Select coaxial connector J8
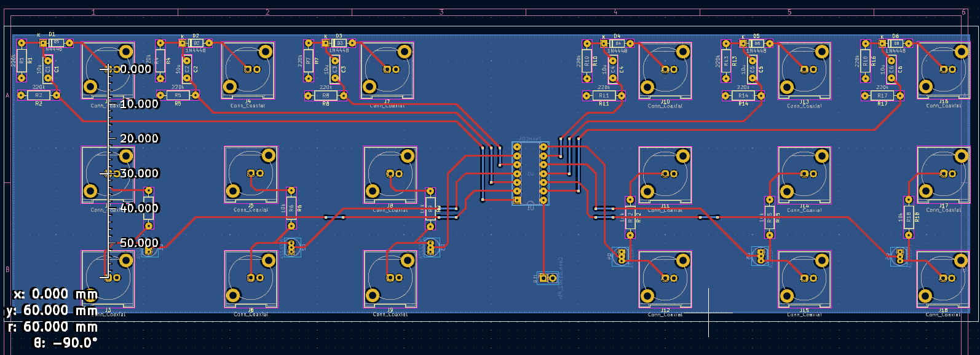 click(x=390, y=174)
